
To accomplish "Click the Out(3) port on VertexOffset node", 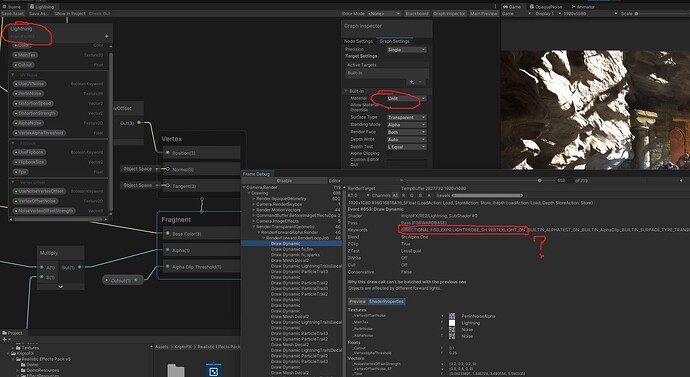I will [x=139, y=123].
